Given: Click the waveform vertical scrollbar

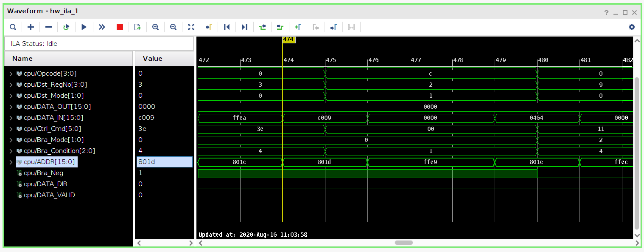Looking at the screenshot, I should [x=636, y=153].
